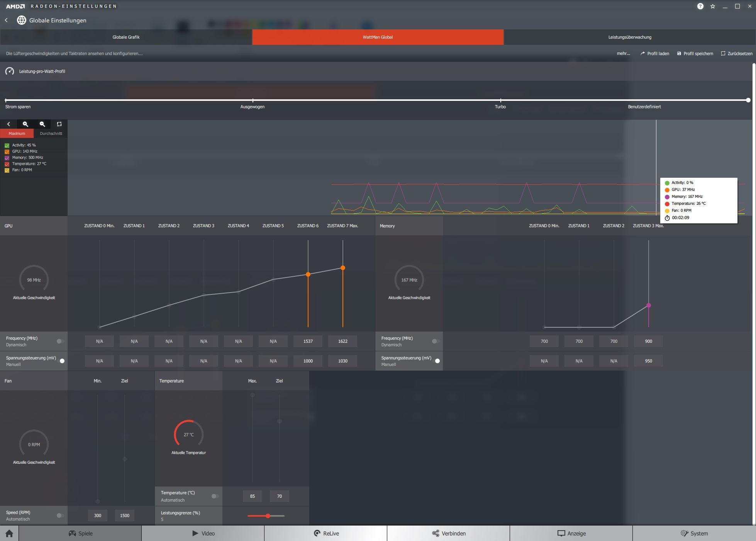Image resolution: width=756 pixels, height=541 pixels.
Task: Go back with the header back arrow
Action: (x=6, y=20)
